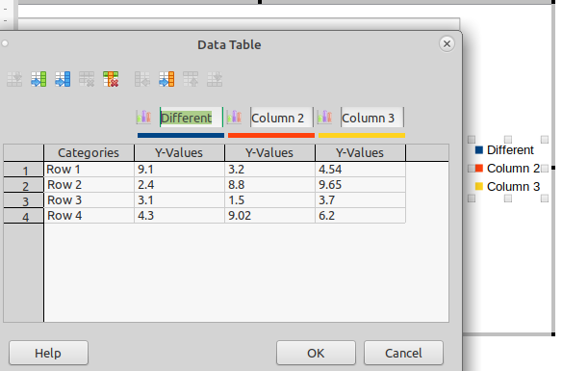This screenshot has width=588, height=371.
Task: Select cell with value 9.1
Action: tap(180, 170)
